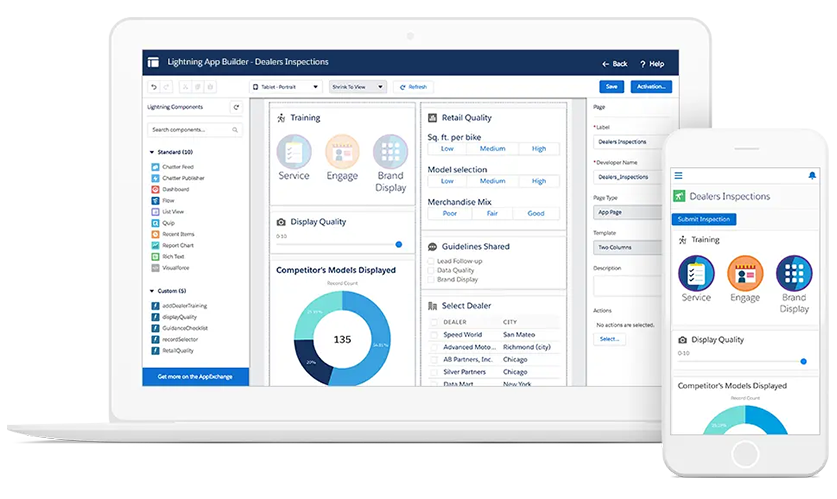
Task: Choose the Dashboard component from the list
Action: tap(176, 189)
